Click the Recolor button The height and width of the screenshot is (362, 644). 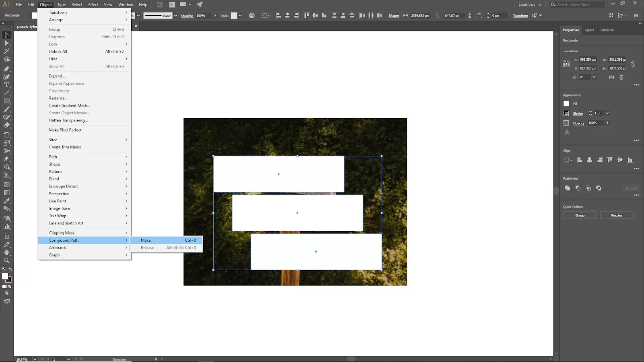click(617, 215)
